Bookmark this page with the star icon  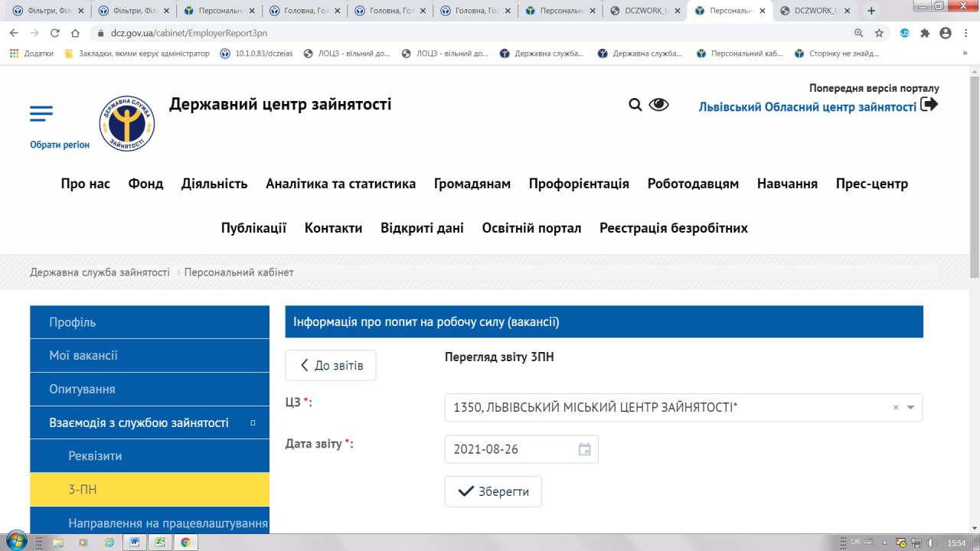(879, 33)
